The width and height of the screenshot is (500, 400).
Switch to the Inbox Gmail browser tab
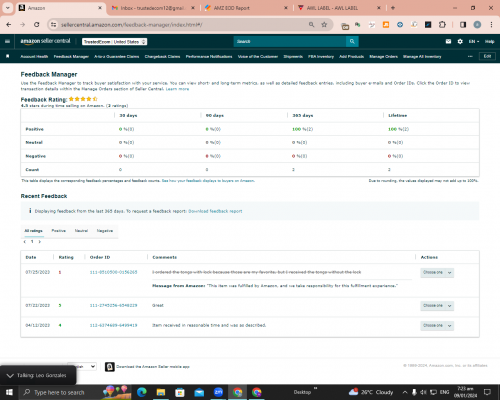click(154, 8)
